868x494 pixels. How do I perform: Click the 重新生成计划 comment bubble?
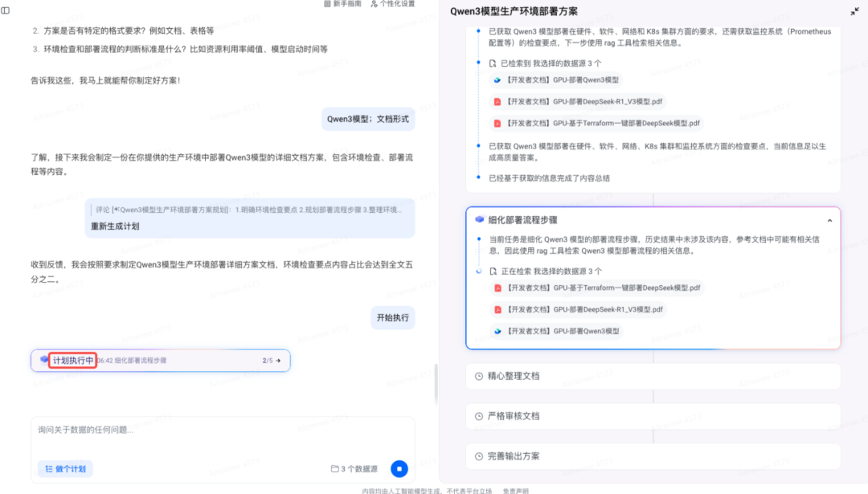[x=250, y=218]
